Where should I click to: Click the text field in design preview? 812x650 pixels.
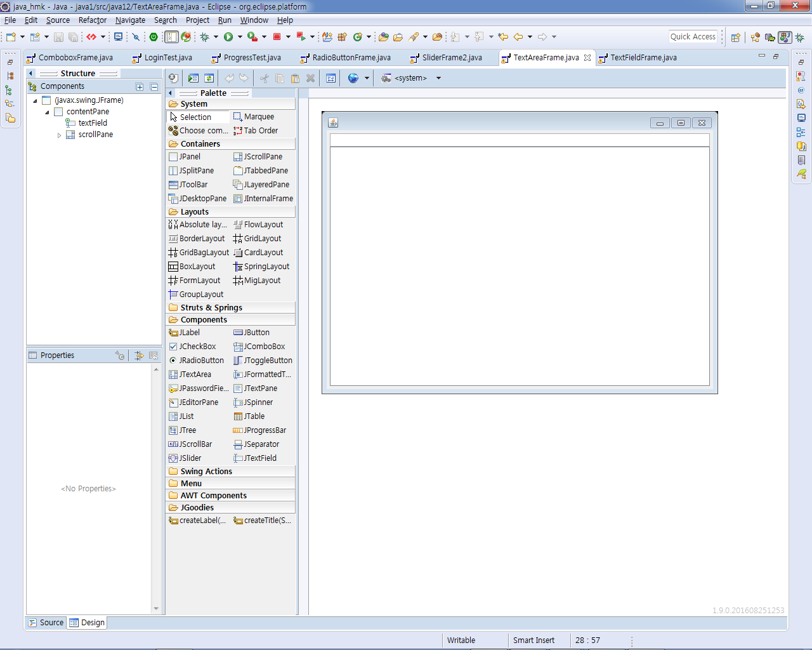coord(520,140)
